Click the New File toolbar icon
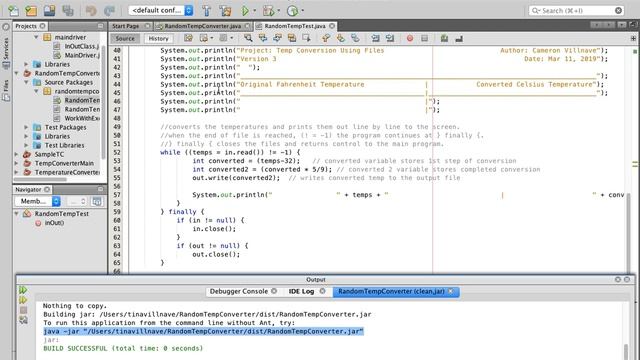Screen dimensions: 640x360 coord(13,11)
